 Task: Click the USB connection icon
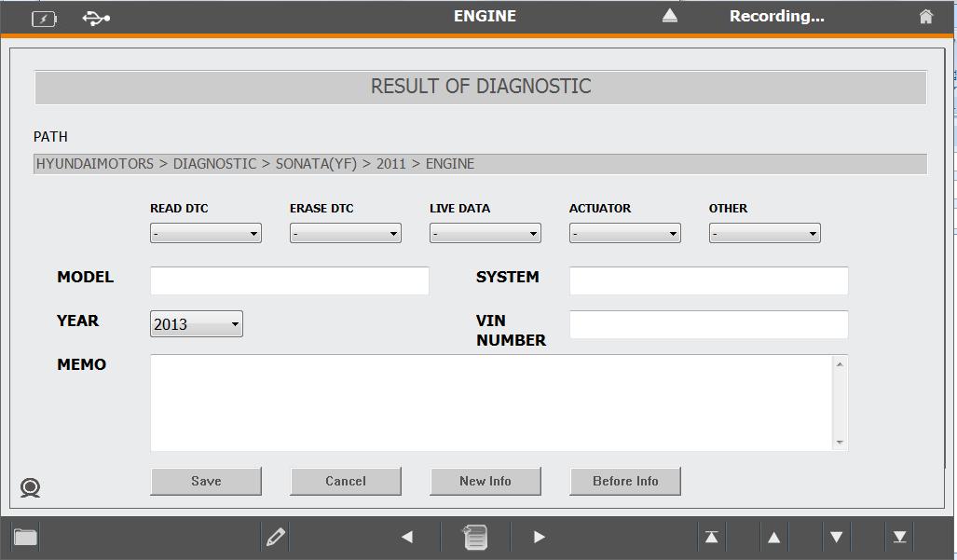[96, 18]
